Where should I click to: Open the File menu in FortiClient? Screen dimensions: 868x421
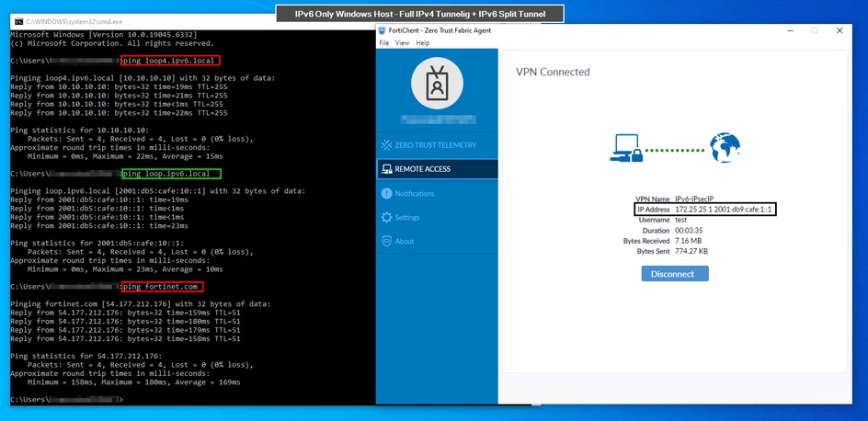[384, 42]
